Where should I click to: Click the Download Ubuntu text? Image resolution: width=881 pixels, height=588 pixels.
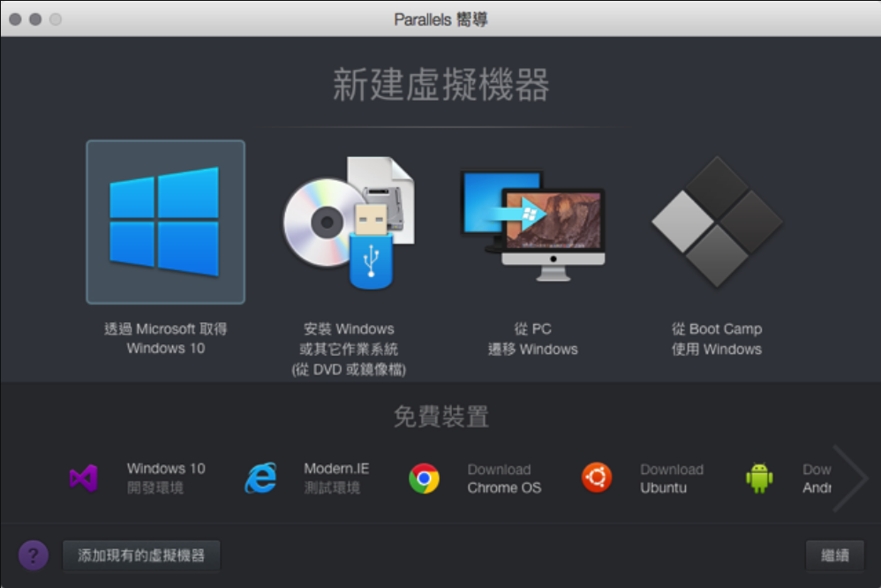click(672, 479)
